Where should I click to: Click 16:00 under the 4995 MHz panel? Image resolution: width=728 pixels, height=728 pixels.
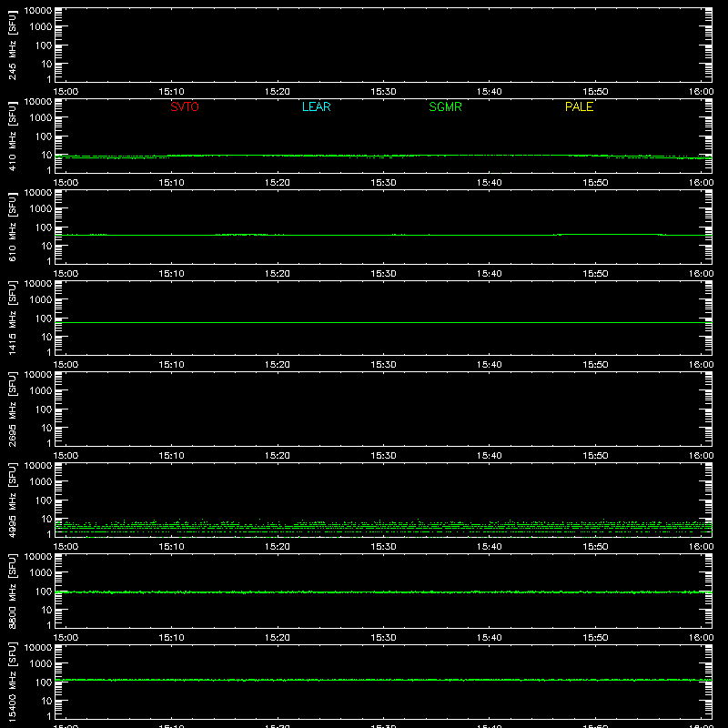[701, 547]
